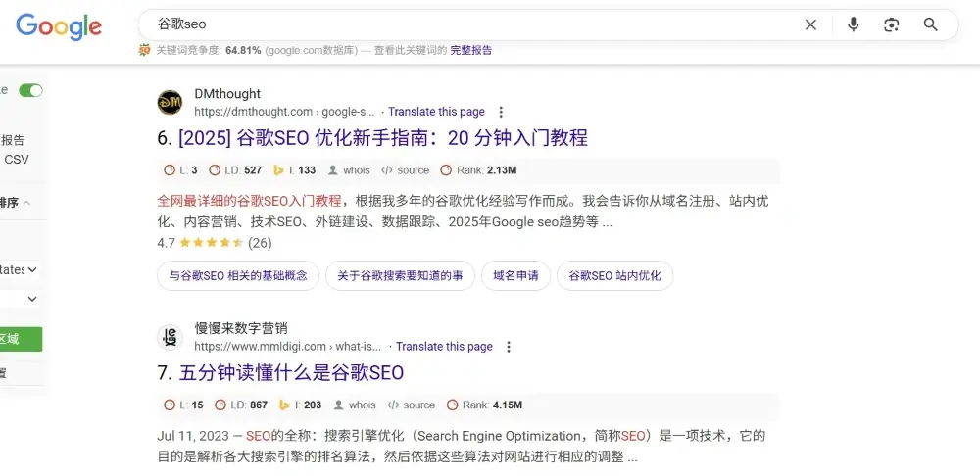This screenshot has height=476, width=980.
Task: Select chip 关于谷歌搜索要知道的事
Action: [400, 275]
